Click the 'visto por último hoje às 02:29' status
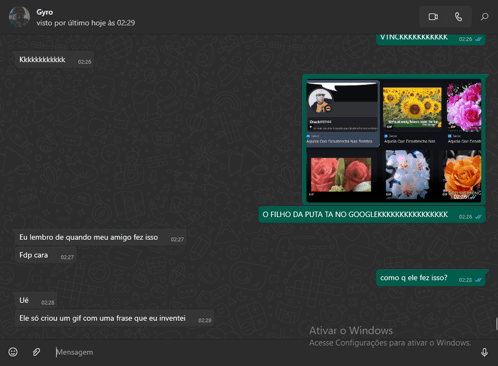 (86, 23)
